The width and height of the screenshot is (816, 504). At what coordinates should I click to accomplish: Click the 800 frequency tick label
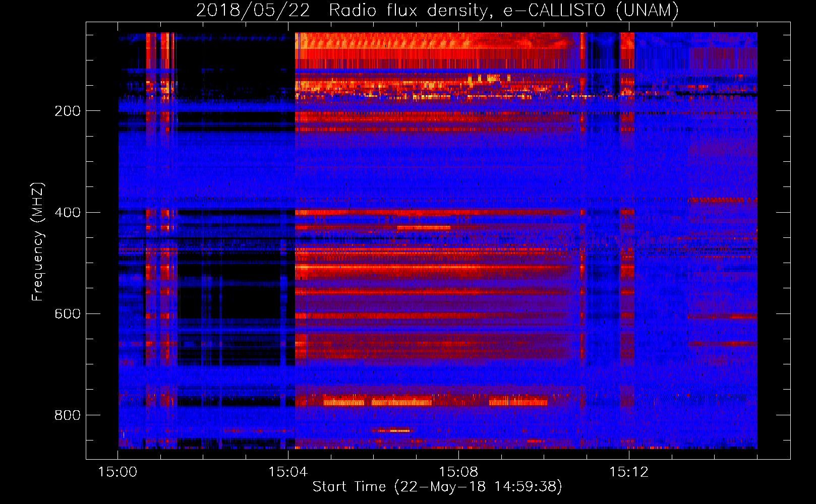67,415
